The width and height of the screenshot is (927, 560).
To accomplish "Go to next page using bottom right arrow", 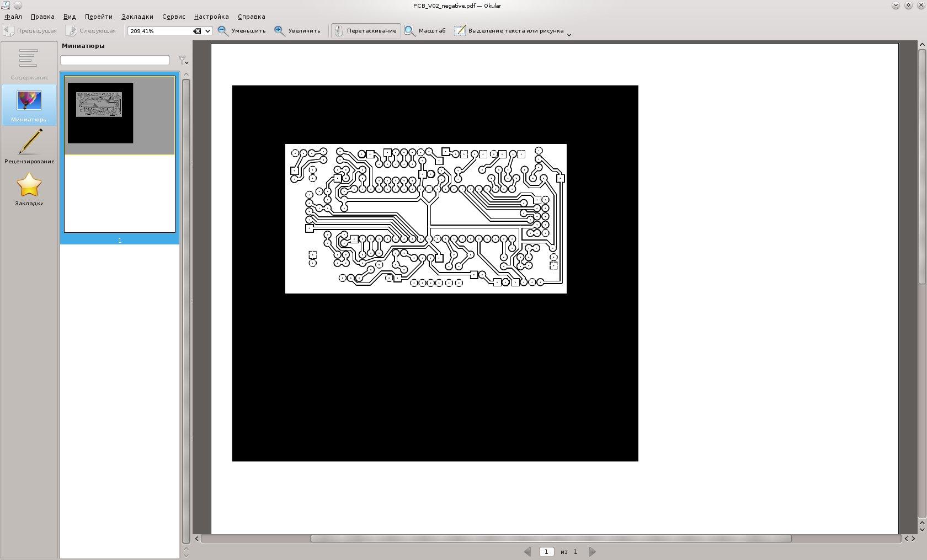I will [x=593, y=552].
